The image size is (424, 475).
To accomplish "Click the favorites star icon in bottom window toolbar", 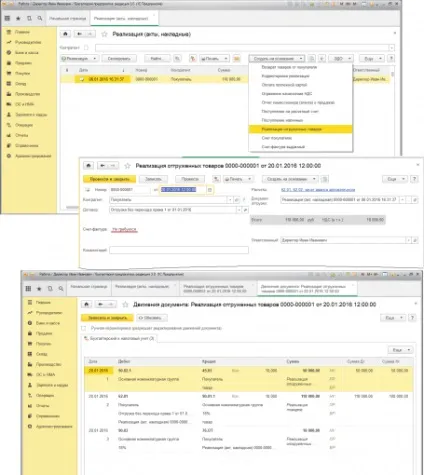I will 39,289.
